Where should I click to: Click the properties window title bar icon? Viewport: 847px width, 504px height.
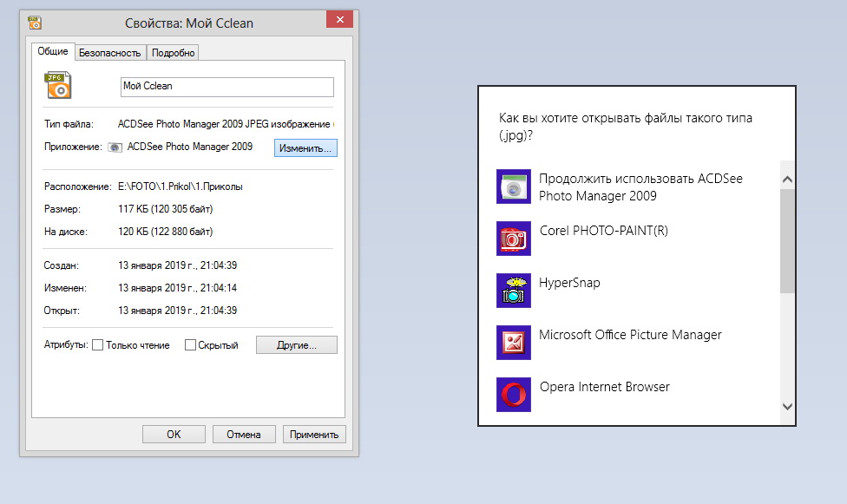coord(35,23)
